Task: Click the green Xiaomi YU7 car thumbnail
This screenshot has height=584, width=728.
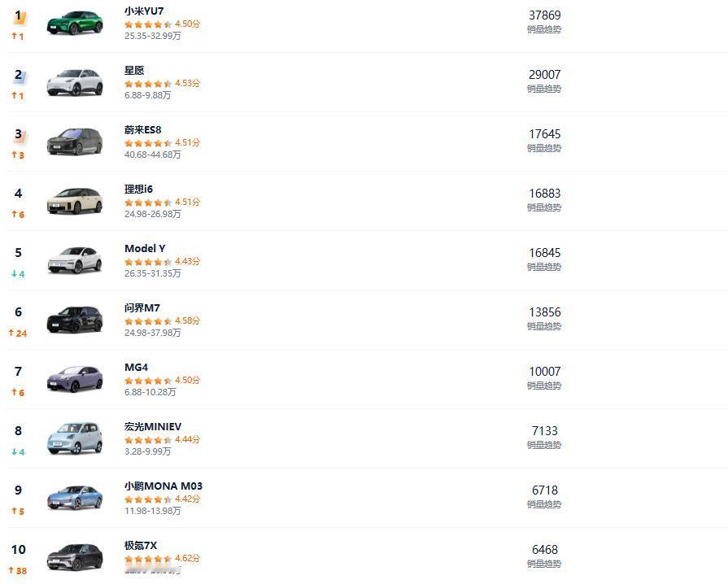Action: [75, 23]
